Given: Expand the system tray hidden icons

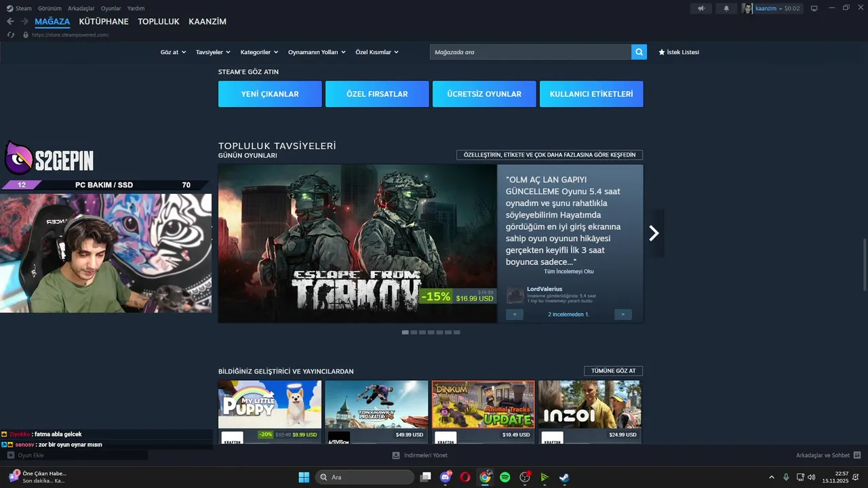Looking at the screenshot, I should pyautogui.click(x=771, y=477).
